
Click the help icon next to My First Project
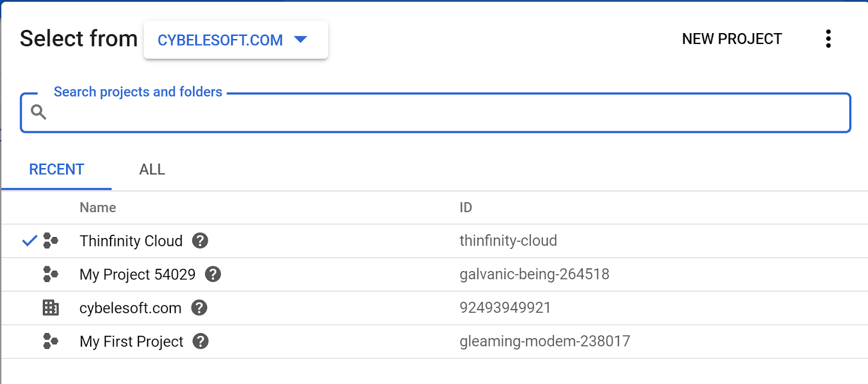tap(200, 341)
